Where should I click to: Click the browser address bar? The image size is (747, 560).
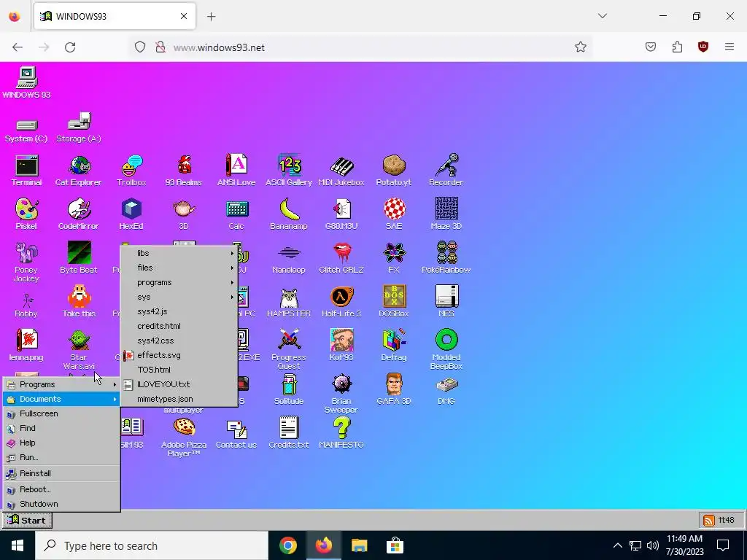[x=360, y=47]
